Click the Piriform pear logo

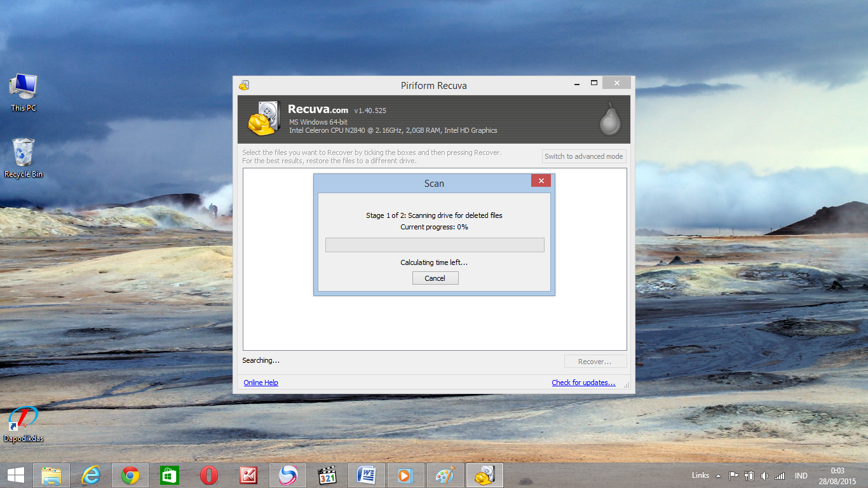pyautogui.click(x=610, y=119)
